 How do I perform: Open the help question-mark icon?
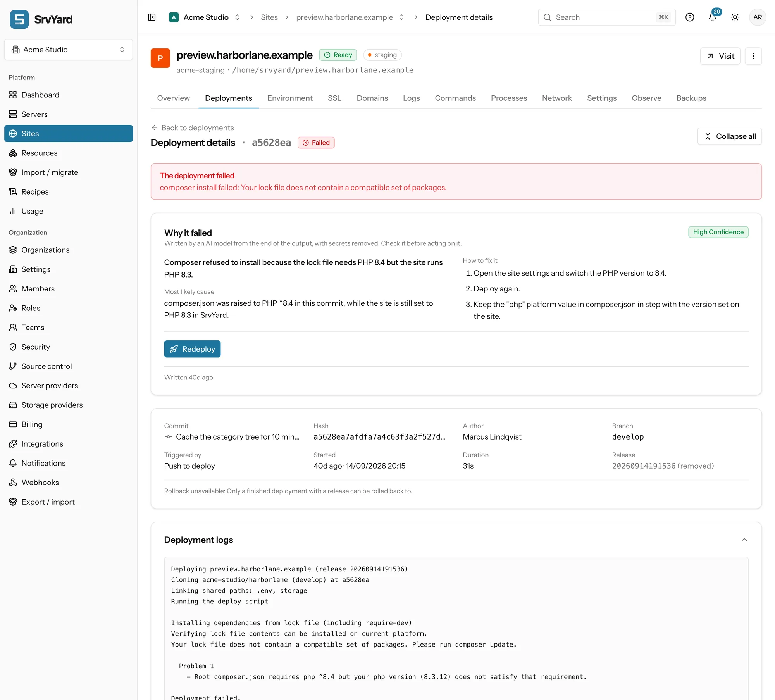click(690, 17)
